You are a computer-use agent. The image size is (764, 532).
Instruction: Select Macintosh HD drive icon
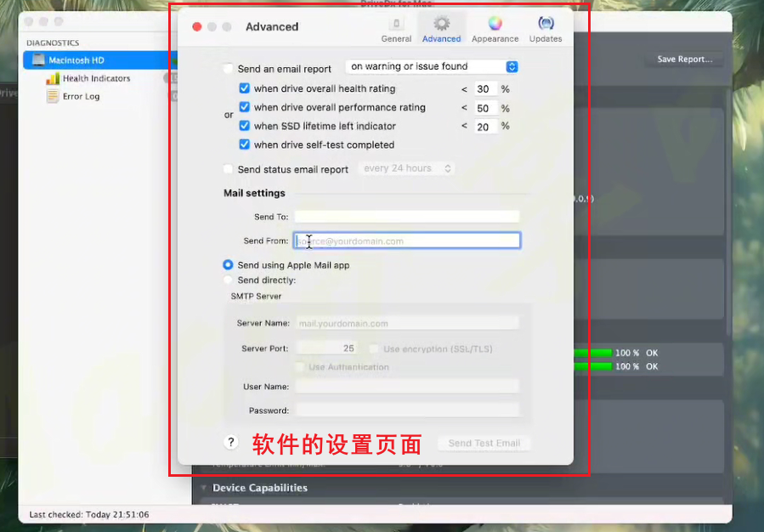pyautogui.click(x=37, y=60)
